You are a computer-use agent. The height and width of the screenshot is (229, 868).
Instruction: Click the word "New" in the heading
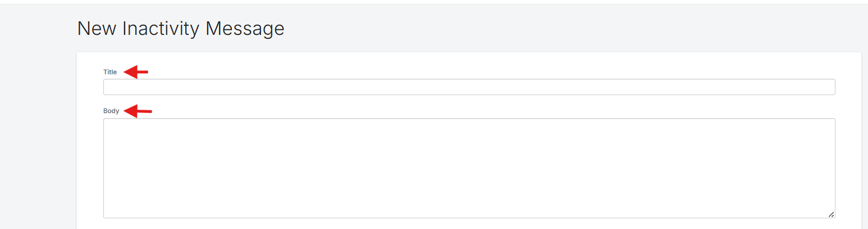[97, 29]
